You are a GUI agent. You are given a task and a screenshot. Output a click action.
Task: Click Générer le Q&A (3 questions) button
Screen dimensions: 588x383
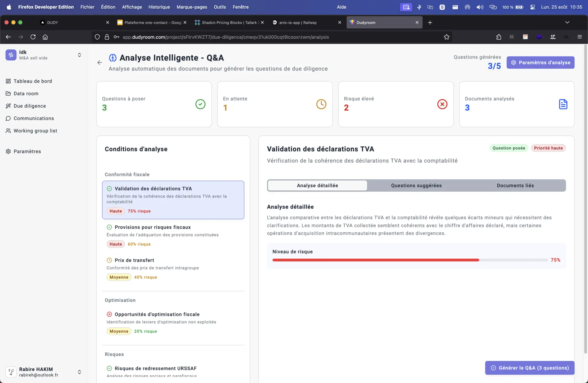(x=530, y=368)
